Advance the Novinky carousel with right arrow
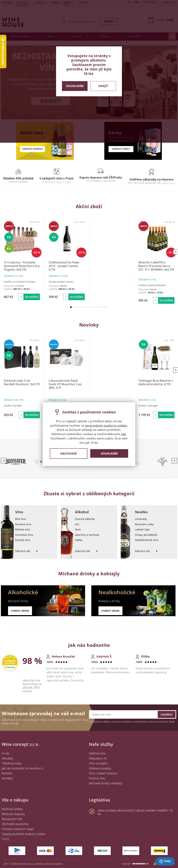 [x=175, y=370]
